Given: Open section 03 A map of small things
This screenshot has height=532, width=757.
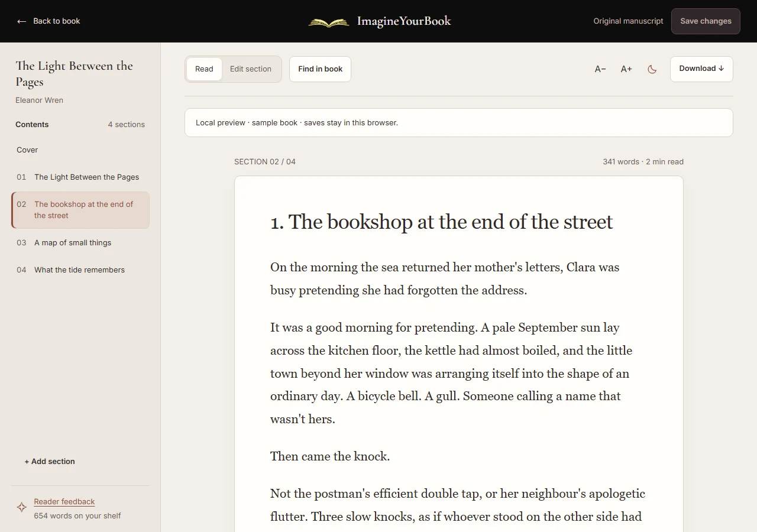Looking at the screenshot, I should (80, 243).
